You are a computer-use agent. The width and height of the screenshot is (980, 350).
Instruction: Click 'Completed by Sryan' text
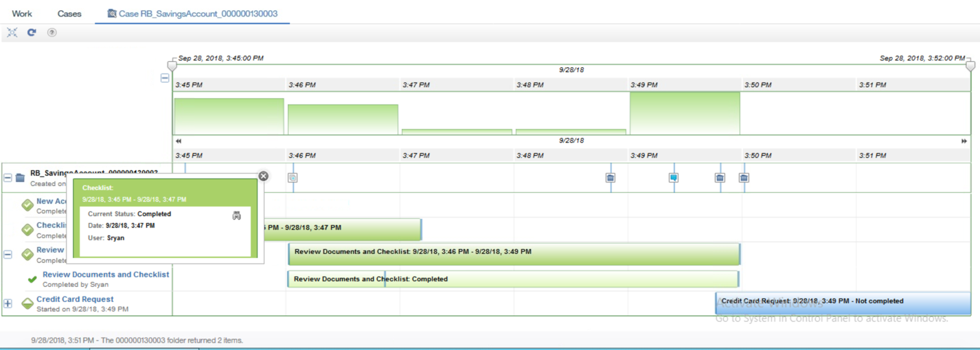pos(76,284)
